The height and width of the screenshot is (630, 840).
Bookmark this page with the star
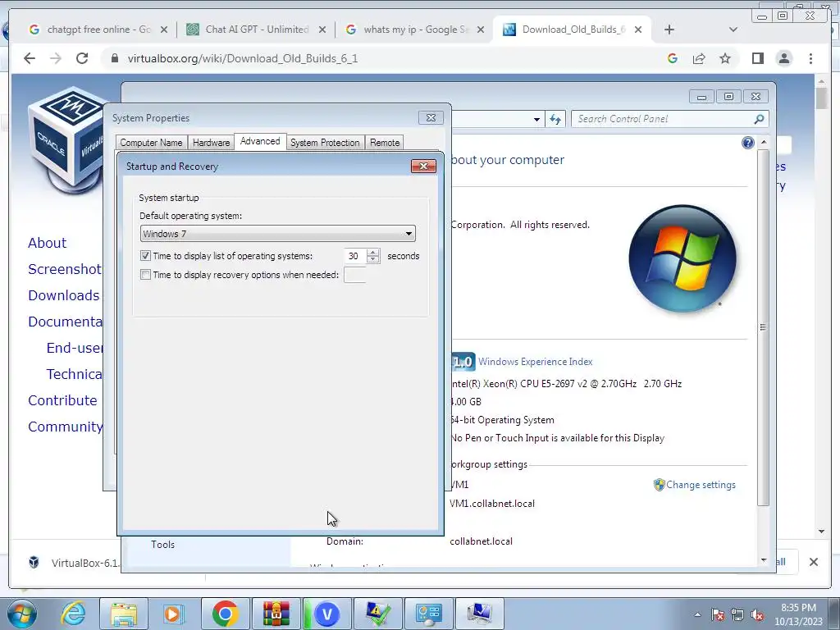pyautogui.click(x=725, y=58)
